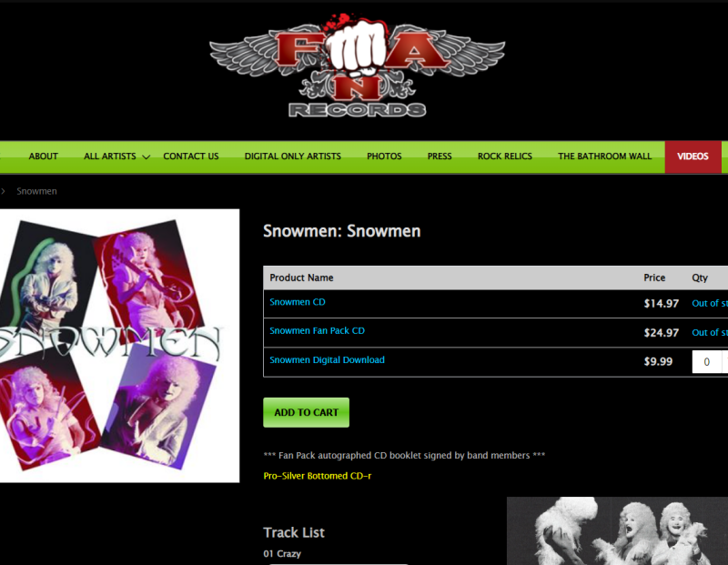Open The Bathroom Wall page
Viewport: 728px width, 565px height.
[604, 156]
